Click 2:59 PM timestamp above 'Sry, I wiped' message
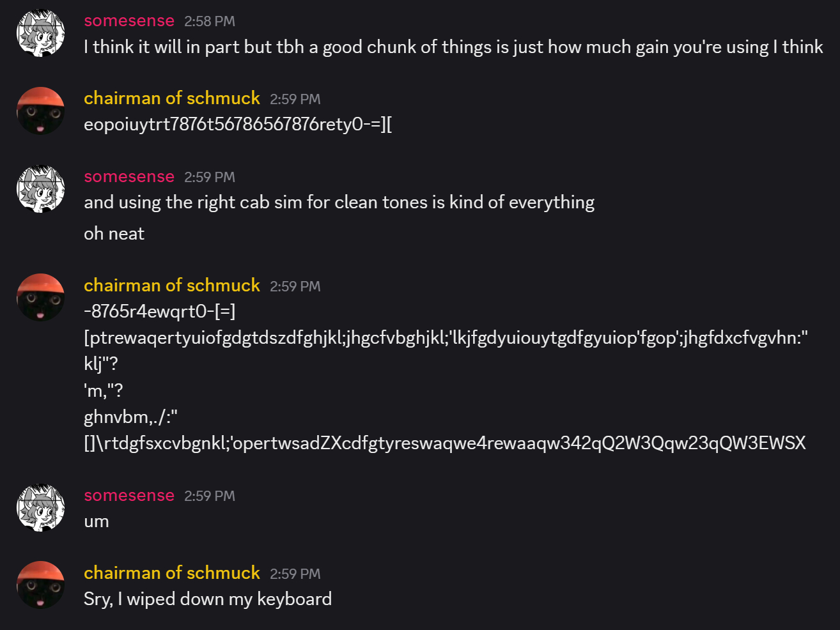840x630 pixels. point(295,574)
